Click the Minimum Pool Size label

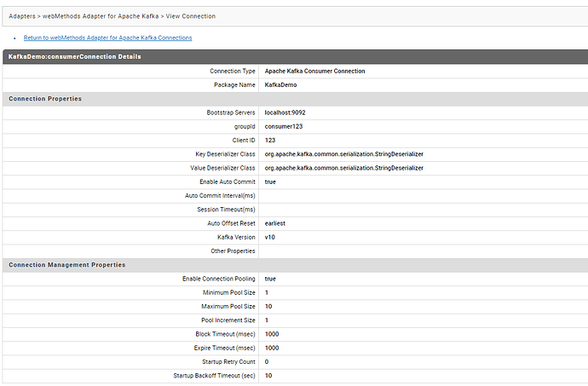229,292
